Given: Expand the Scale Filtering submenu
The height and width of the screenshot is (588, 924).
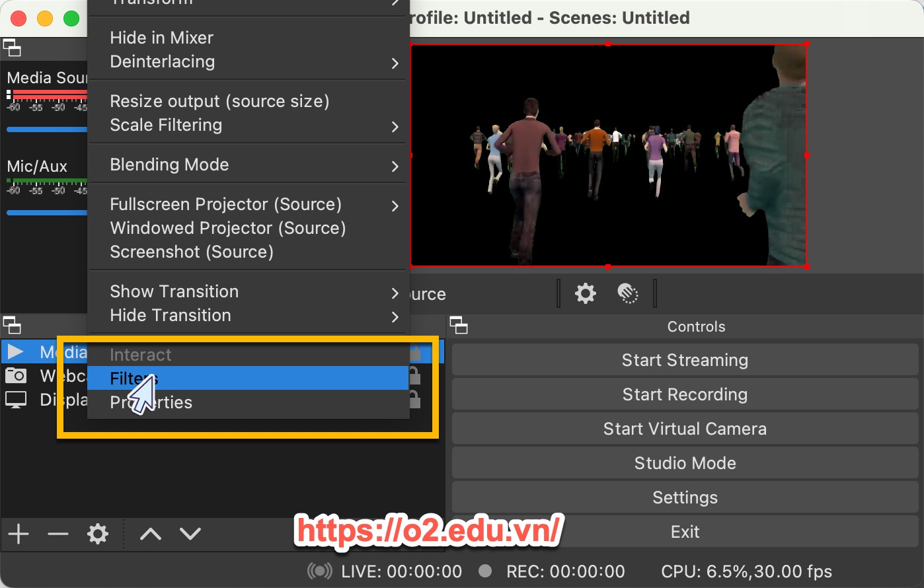Looking at the screenshot, I should [249, 125].
